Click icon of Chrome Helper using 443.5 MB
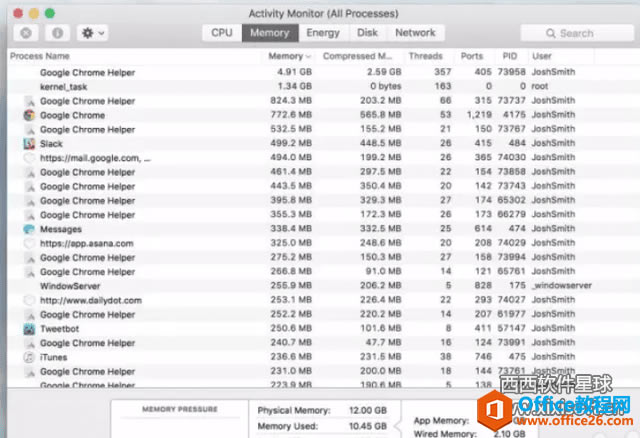The image size is (640, 438). pos(29,187)
